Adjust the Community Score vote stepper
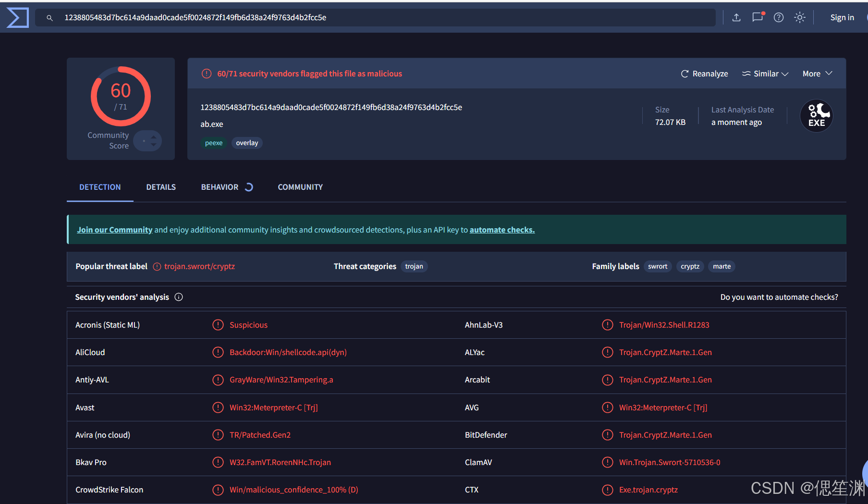 (x=148, y=141)
